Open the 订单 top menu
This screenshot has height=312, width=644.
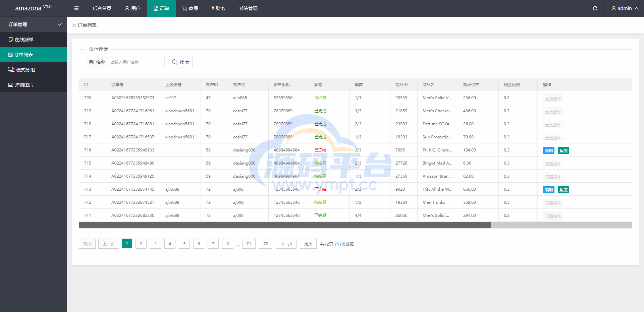[161, 8]
